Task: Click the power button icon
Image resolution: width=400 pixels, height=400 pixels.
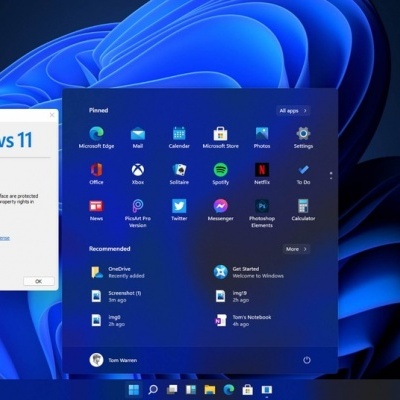Action: 307,360
